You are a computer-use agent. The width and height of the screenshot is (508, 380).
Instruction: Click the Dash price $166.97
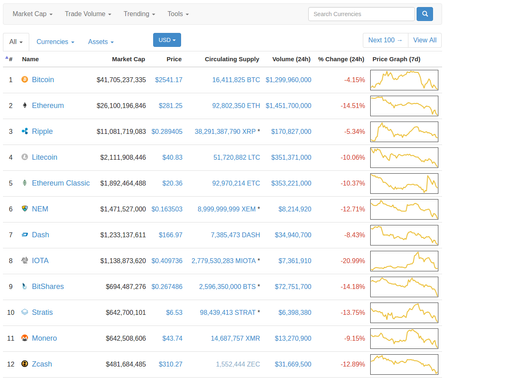tap(170, 235)
